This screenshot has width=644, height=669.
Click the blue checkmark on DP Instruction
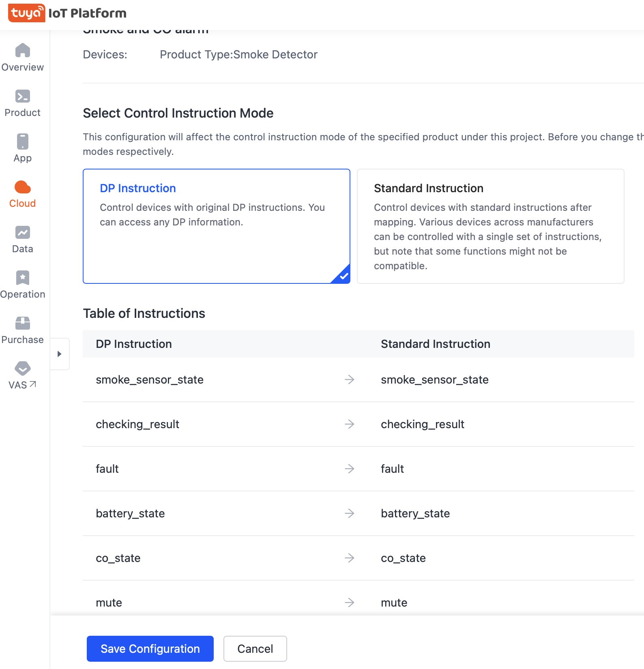click(x=344, y=277)
